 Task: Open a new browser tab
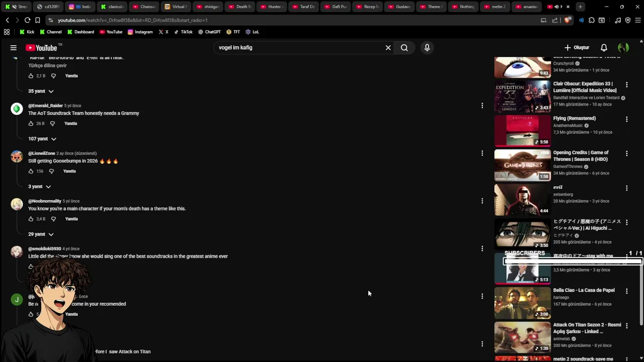580,7
